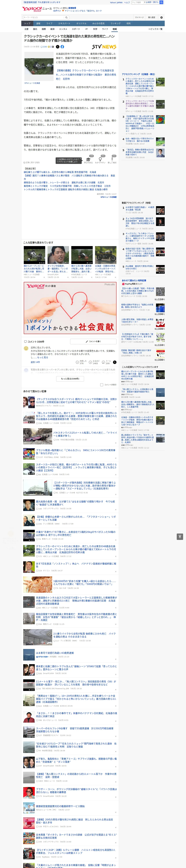Image resolution: width=186 pixels, height=868 pixels.
Task: Click the ログイン link
Action: 57,11
